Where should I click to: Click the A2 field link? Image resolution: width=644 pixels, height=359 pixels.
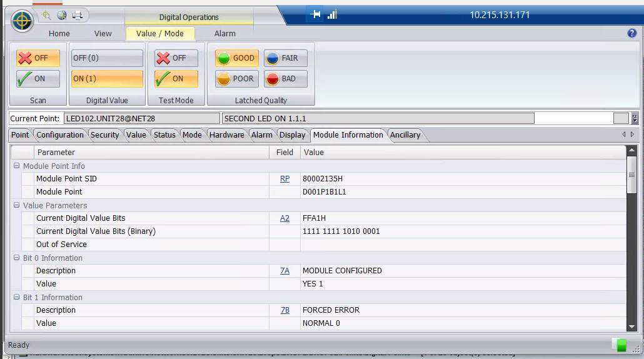point(284,218)
